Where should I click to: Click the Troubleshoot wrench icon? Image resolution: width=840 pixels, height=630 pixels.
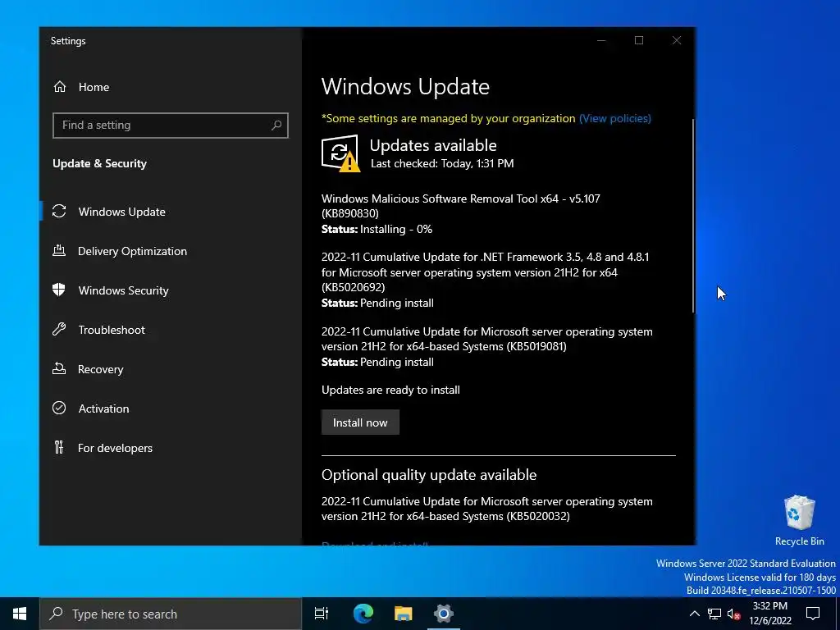[59, 329]
